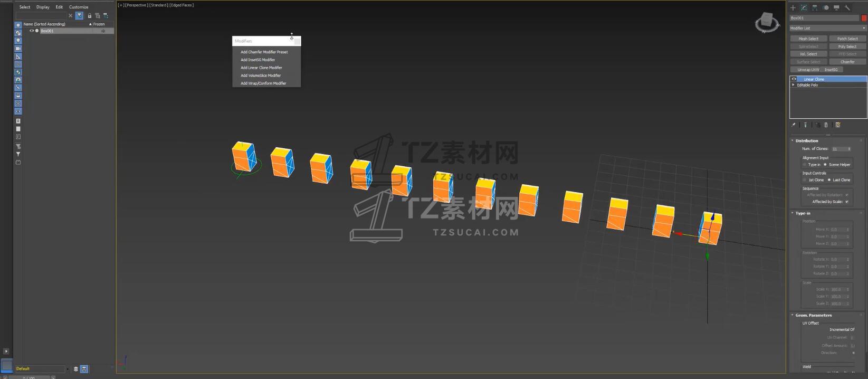
Task: Toggle Display Shapes filter icon
Action: point(18,33)
